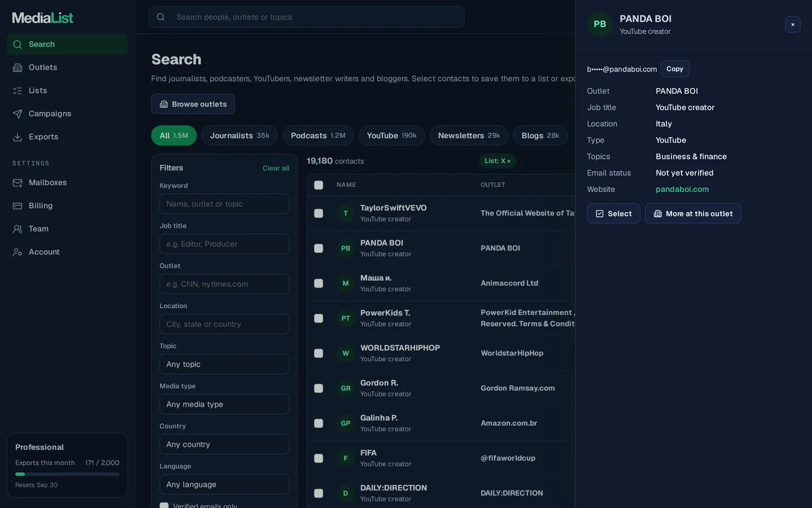This screenshot has width=812, height=508.
Task: Click the PT avatar for PowerKids T.
Action: [346, 318]
